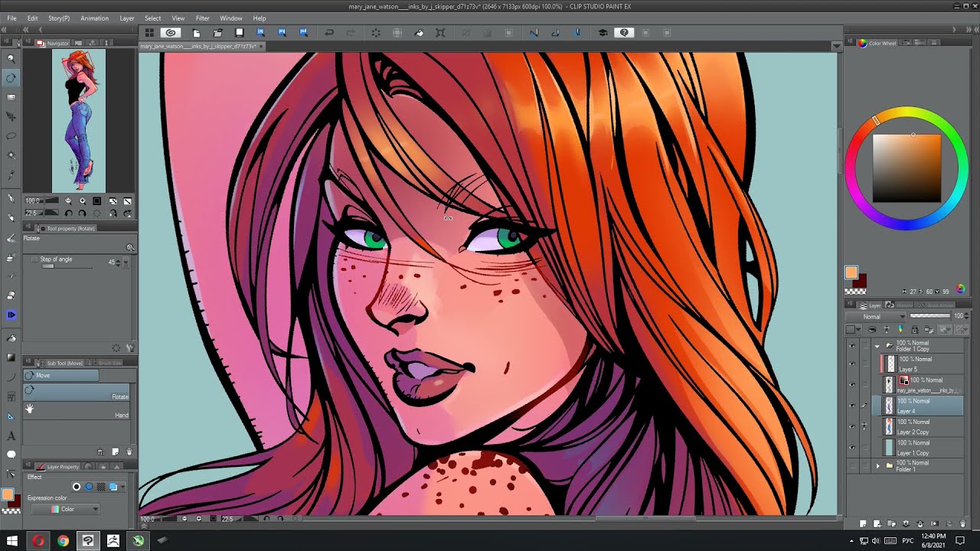Screen dimensions: 980x551
Task: Select the Zoom magnifier tool
Action: click(11, 58)
